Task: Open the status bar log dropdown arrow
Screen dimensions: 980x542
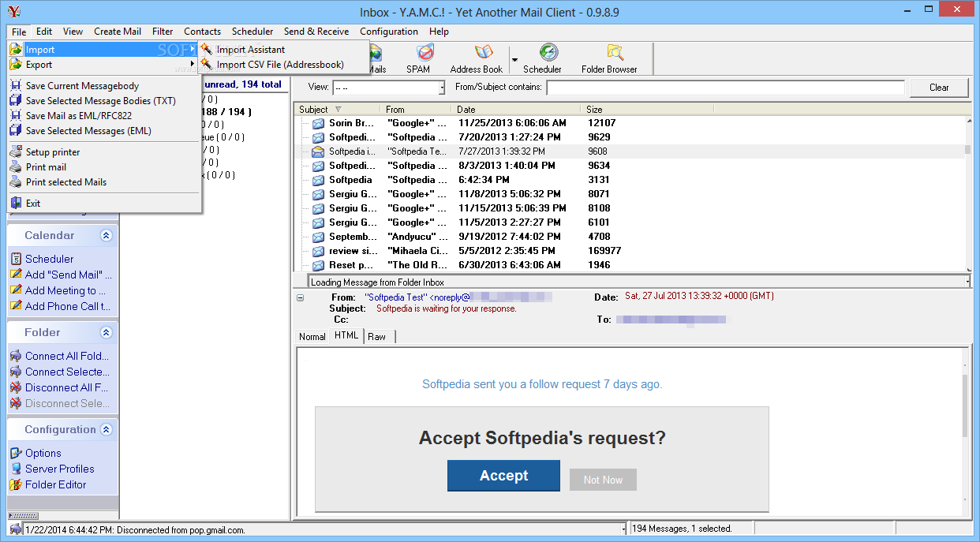Action: pos(623,529)
